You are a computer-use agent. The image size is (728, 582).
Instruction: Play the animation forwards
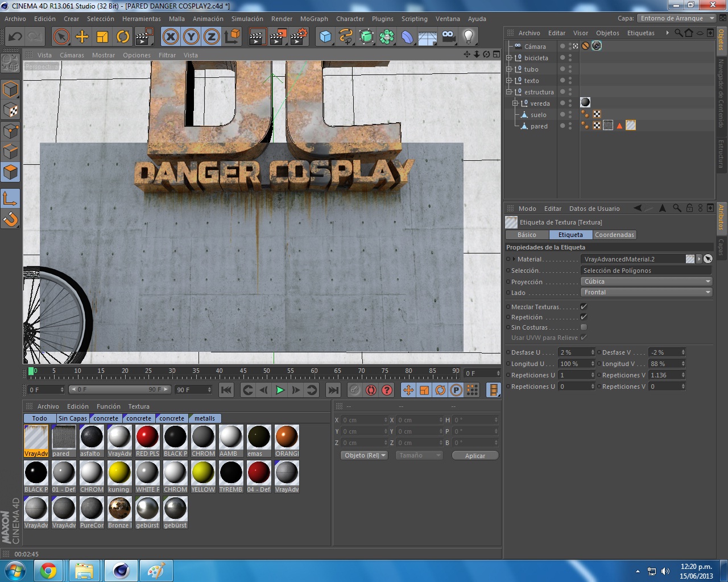[280, 390]
